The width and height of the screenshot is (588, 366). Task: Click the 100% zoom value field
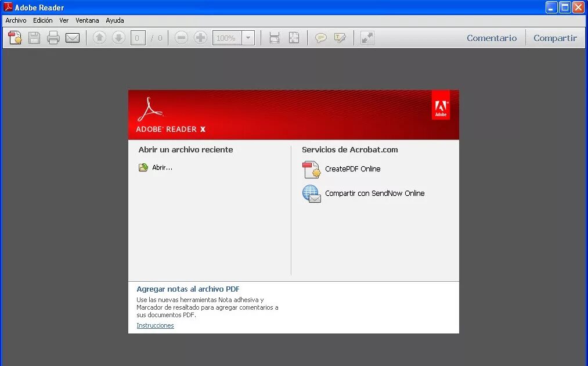click(x=227, y=38)
